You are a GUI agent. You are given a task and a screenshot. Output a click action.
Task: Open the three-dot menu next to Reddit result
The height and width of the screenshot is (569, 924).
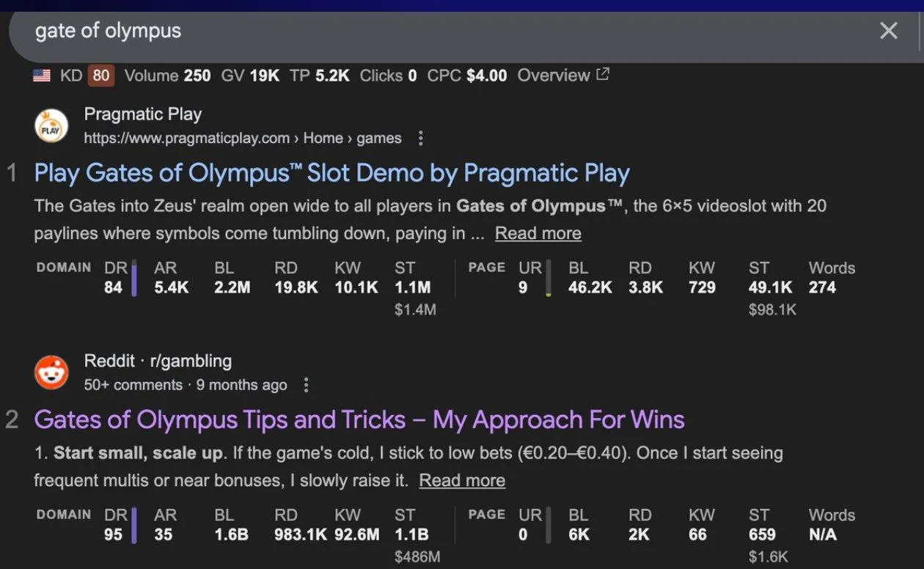tap(307, 385)
